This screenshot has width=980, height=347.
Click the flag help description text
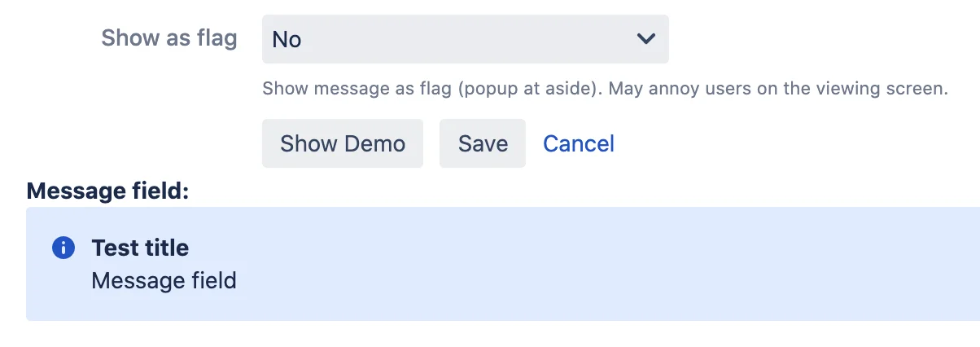click(x=605, y=88)
